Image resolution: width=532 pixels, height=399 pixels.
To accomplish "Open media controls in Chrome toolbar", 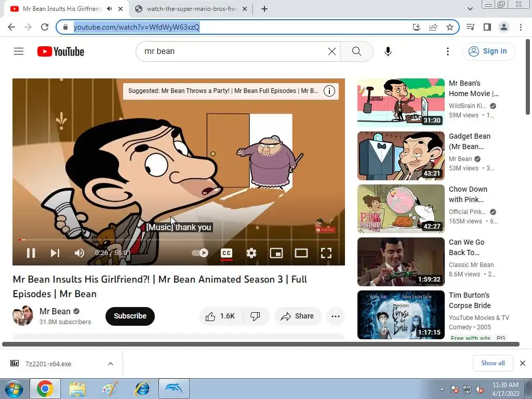I will [471, 27].
